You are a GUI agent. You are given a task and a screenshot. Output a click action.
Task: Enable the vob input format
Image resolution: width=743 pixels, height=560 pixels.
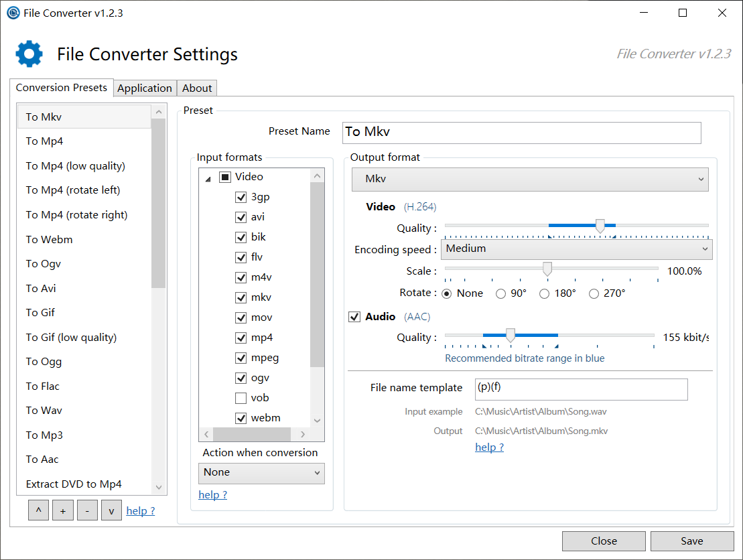(x=241, y=397)
